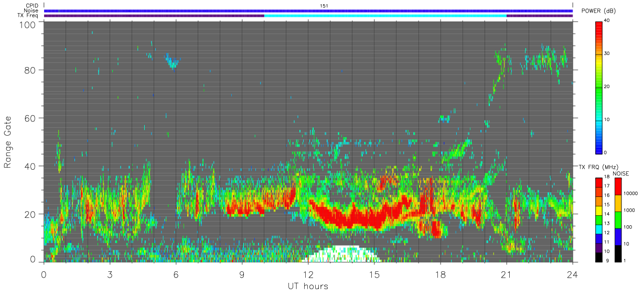
Task: Select the blue bottom of POWER colorbar
Action: click(598, 147)
